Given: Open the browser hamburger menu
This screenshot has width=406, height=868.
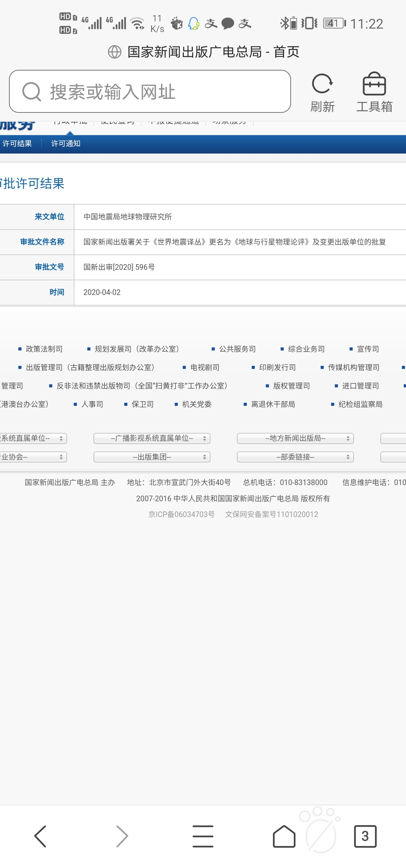Looking at the screenshot, I should (x=203, y=836).
